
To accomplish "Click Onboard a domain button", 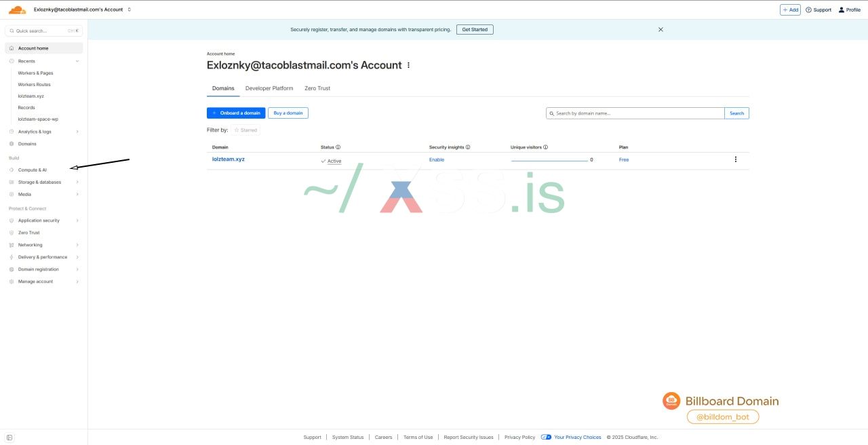I will 236,113.
